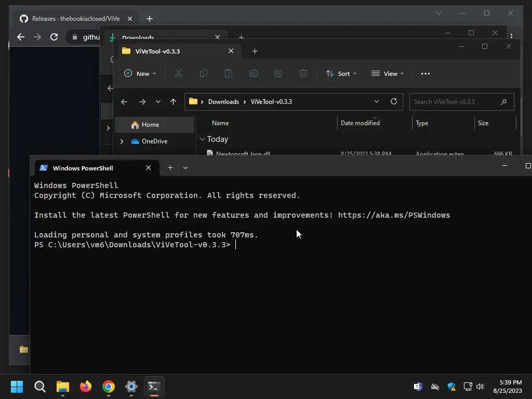Expand the OneDrive tree node
Screen dimensions: 532x399
(122, 141)
